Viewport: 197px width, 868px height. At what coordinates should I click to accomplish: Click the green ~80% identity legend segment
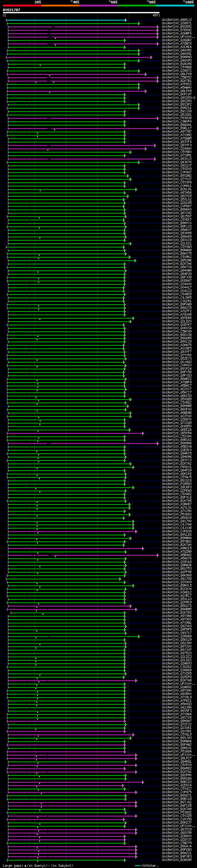(x=137, y=6)
